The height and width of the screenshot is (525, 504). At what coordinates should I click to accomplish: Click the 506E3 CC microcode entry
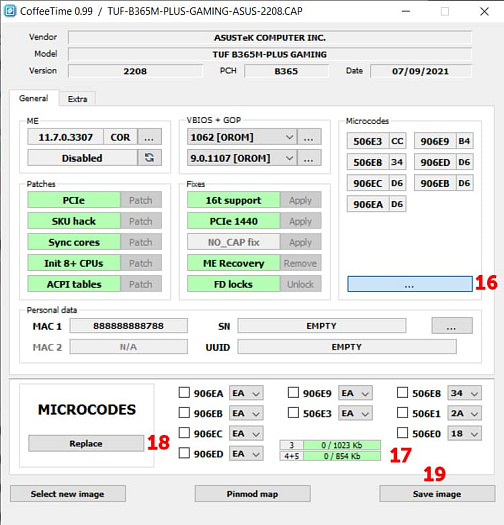pyautogui.click(x=376, y=141)
